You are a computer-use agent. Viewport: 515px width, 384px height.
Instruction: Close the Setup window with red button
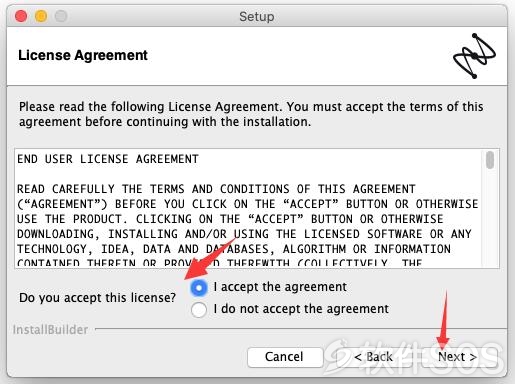pos(21,16)
